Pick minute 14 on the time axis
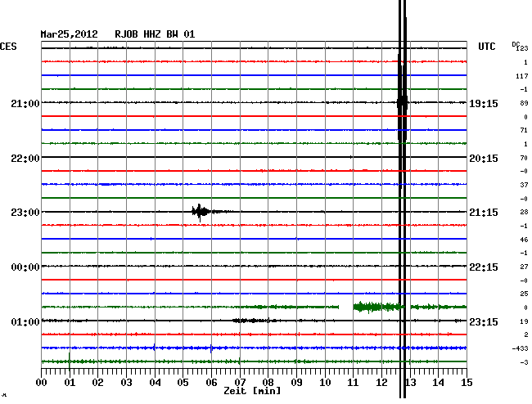This screenshot has height=404, width=532. pyautogui.click(x=439, y=383)
